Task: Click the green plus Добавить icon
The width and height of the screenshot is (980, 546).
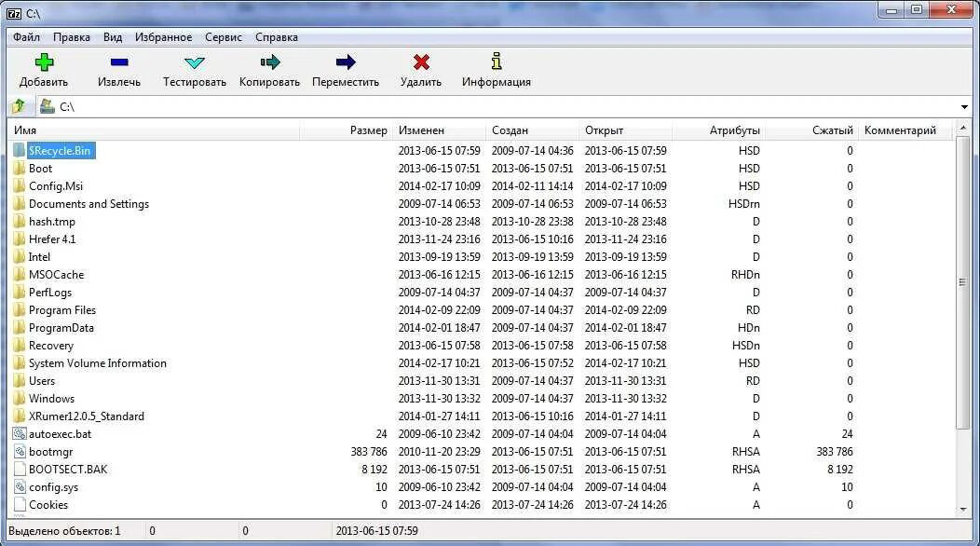Action: [44, 61]
